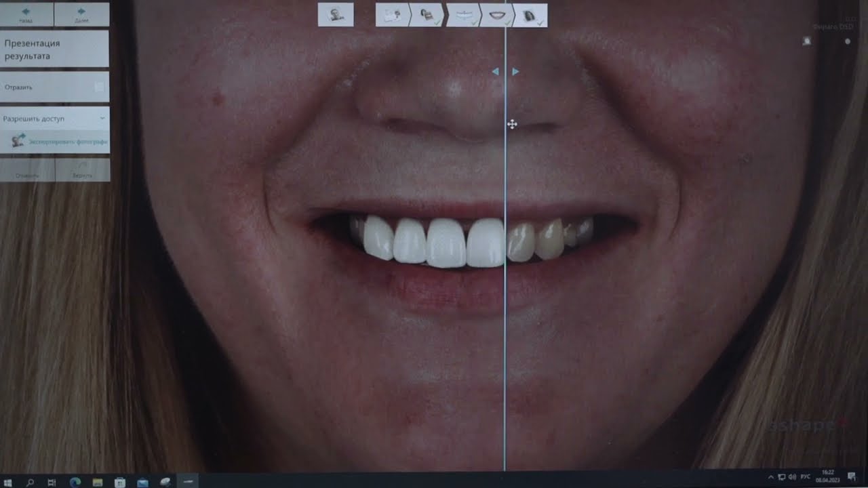868x488 pixels.
Task: Click the Вернуть redo button
Action: (x=82, y=170)
